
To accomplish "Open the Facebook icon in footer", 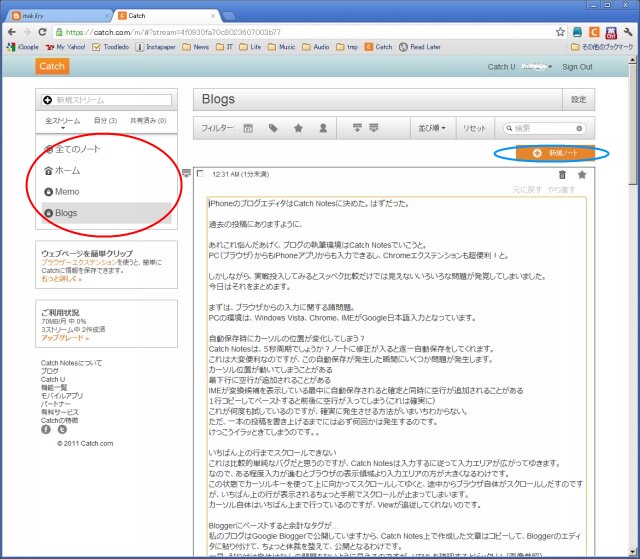I will coord(46,429).
